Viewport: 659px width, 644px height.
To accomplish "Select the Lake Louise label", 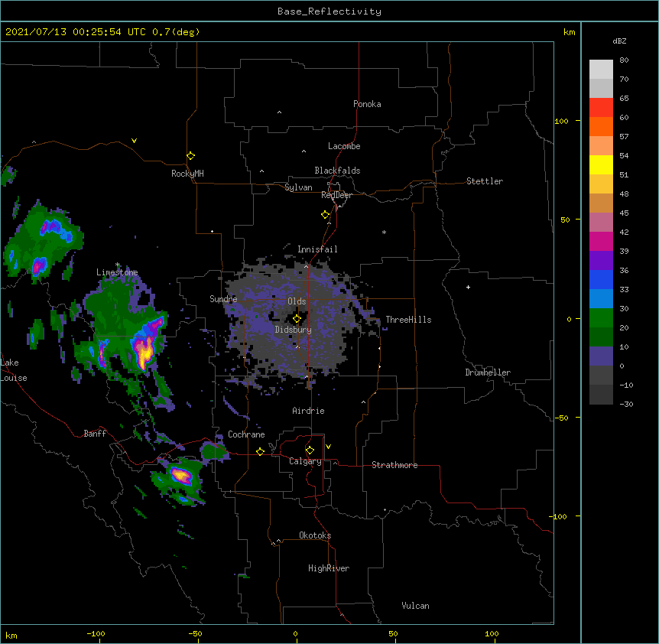I will click(x=14, y=370).
